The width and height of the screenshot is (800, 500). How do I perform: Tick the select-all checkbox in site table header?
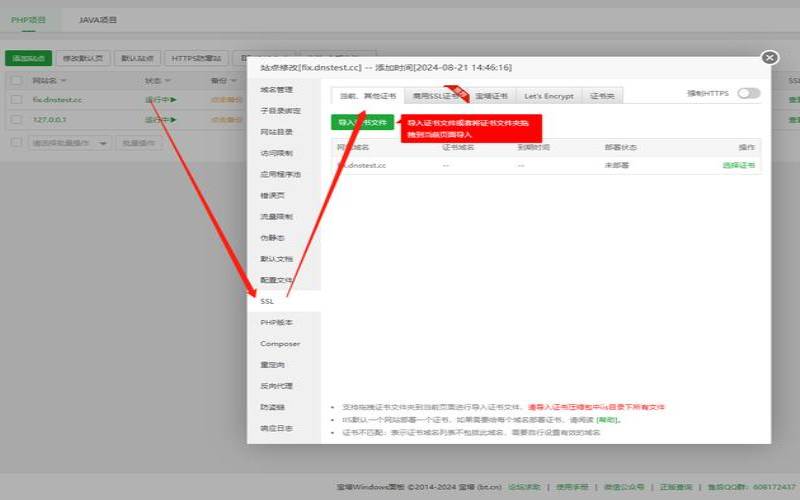[x=16, y=81]
